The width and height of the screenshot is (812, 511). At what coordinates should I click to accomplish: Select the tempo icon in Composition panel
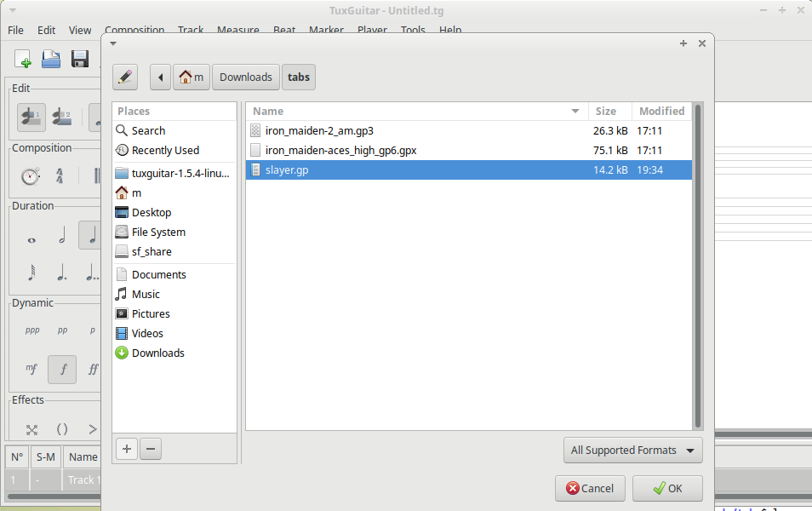(x=31, y=176)
